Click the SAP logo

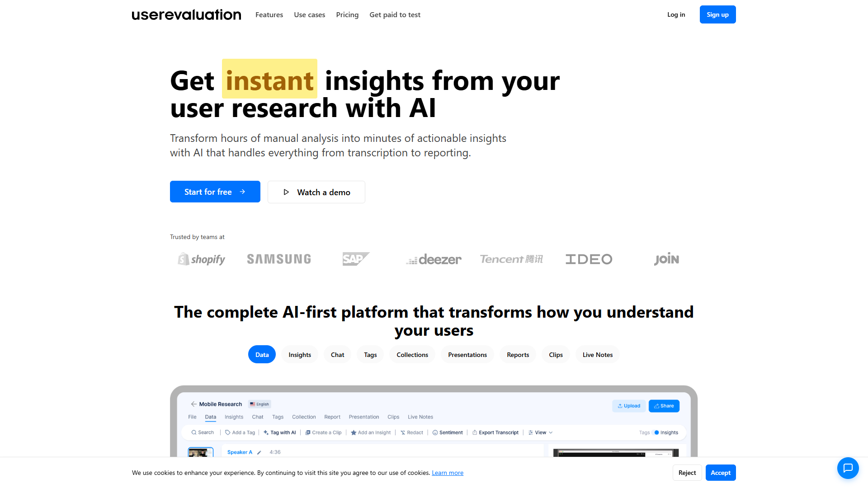356,259
